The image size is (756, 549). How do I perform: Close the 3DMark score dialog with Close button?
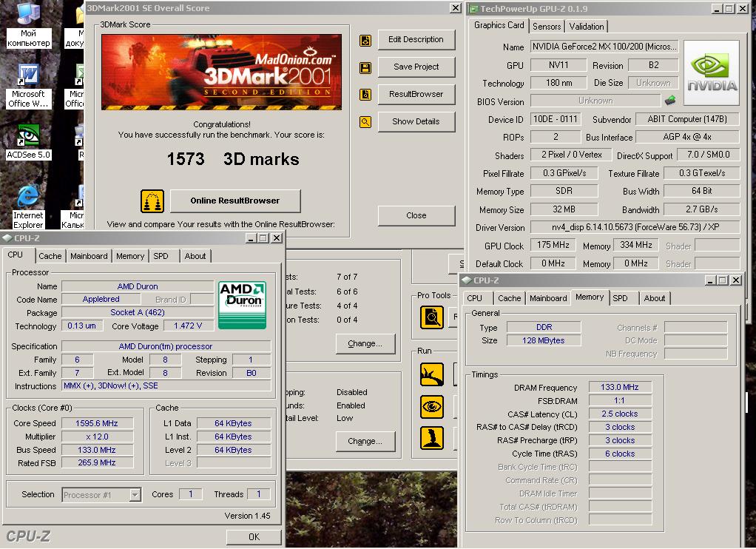point(416,215)
